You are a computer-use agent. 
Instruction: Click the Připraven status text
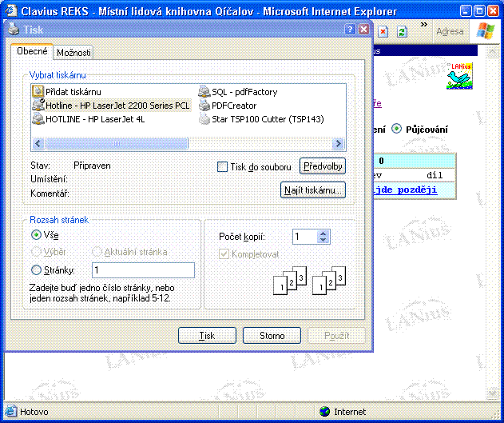(x=92, y=166)
